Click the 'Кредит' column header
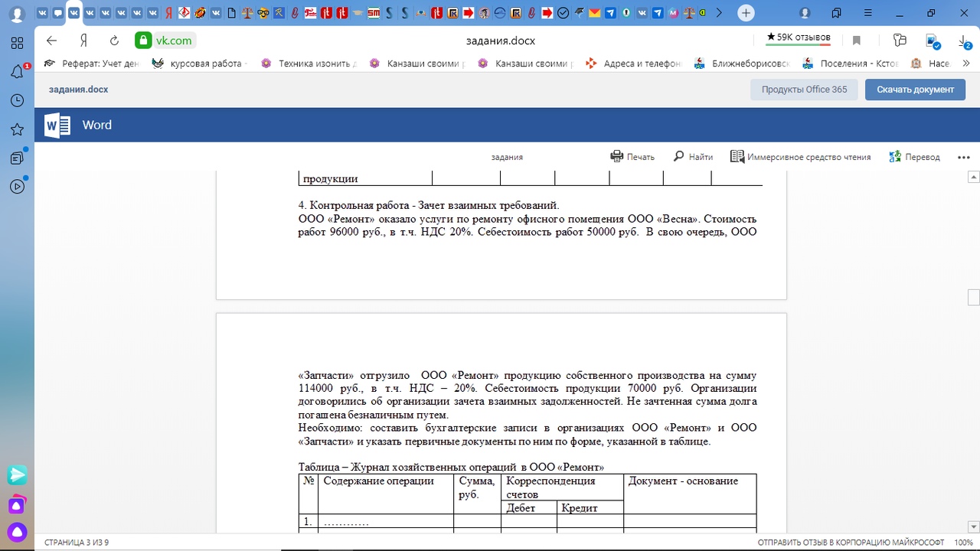980x551 pixels. [580, 508]
